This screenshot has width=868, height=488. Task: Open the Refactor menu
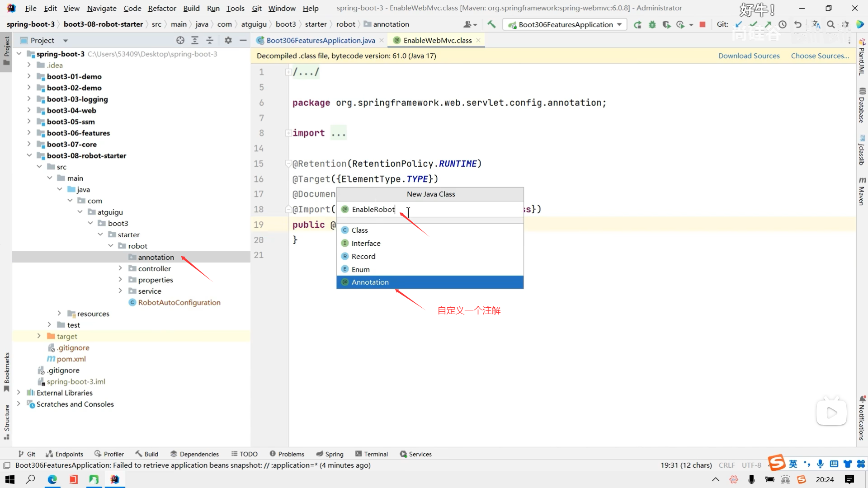coord(162,8)
